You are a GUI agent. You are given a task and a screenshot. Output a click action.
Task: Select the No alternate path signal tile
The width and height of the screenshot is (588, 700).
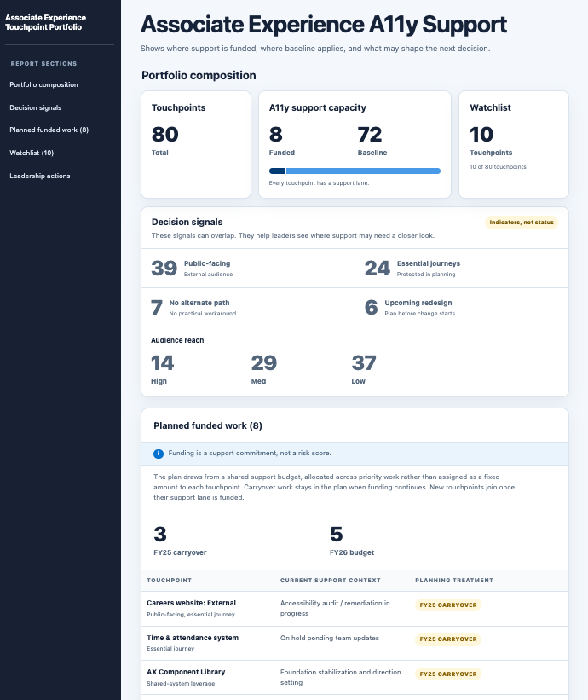tap(248, 308)
